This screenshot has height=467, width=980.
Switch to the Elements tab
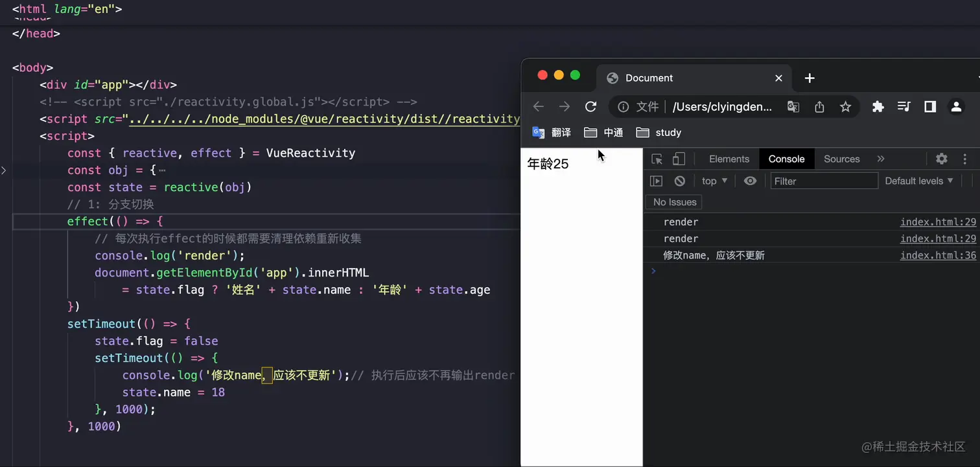click(729, 159)
